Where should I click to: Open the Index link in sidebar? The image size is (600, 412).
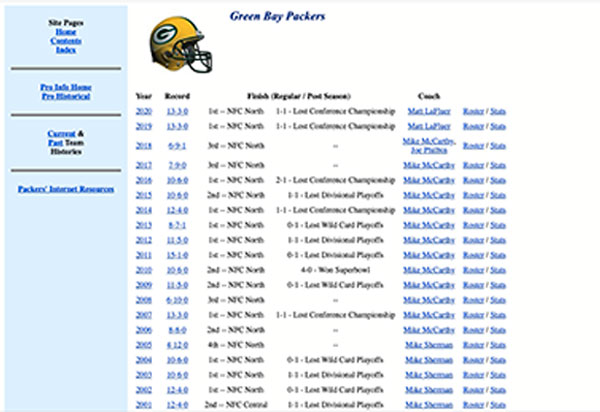tap(66, 50)
